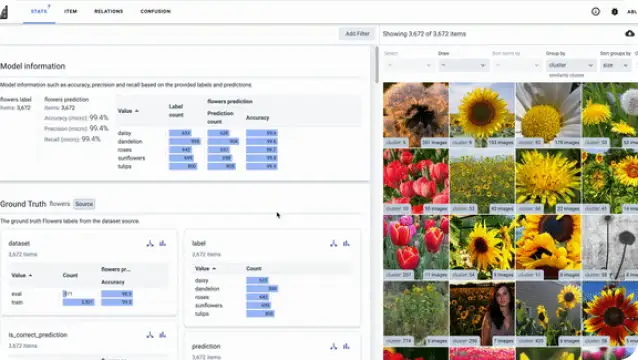Screen dimensions: 638x360
Task: Open the info icon in the top bar
Action: pyautogui.click(x=595, y=12)
